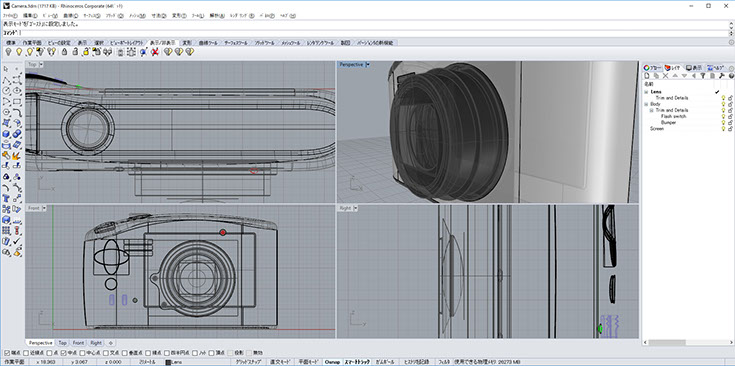
Task: Click the Move layer down triangle icon
Action: click(x=684, y=75)
